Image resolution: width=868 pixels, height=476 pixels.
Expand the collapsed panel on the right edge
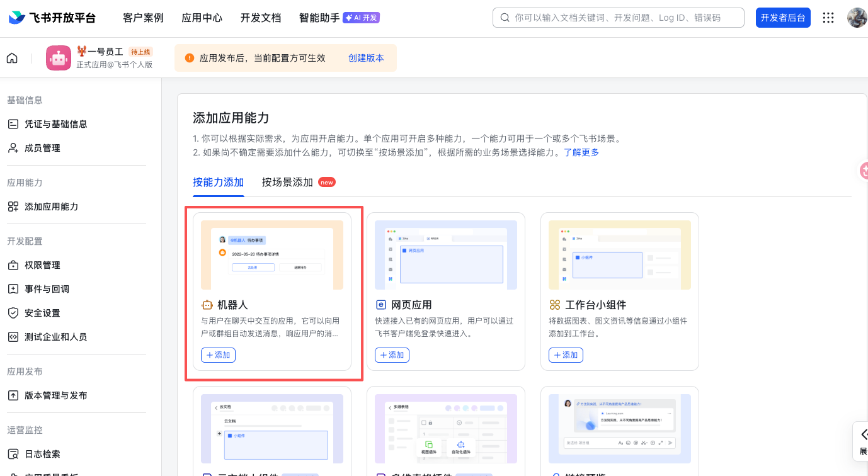[863, 441]
